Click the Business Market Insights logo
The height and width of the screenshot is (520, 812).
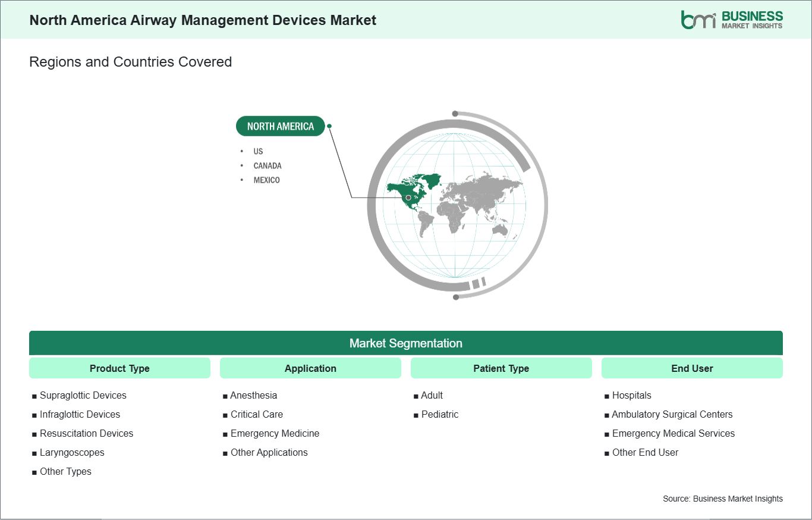tap(732, 19)
